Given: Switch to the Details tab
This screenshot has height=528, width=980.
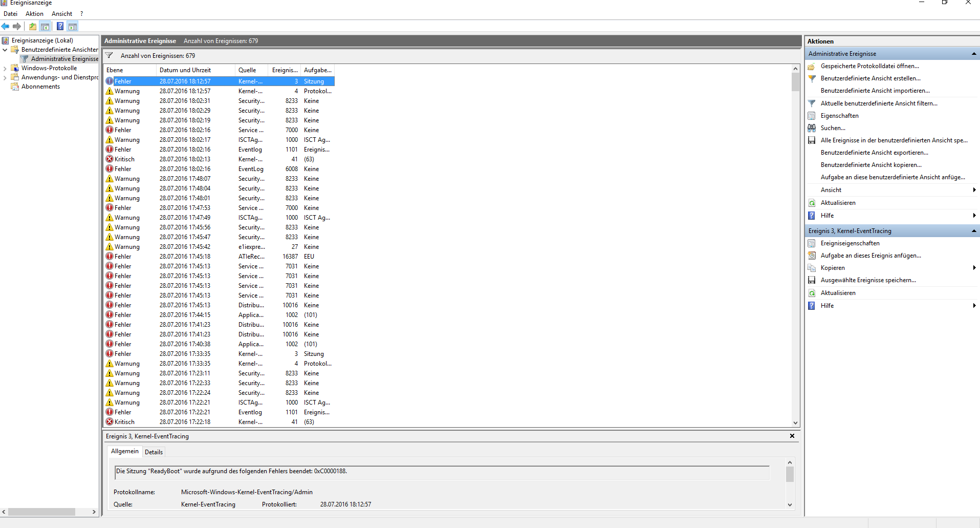Looking at the screenshot, I should coord(154,452).
